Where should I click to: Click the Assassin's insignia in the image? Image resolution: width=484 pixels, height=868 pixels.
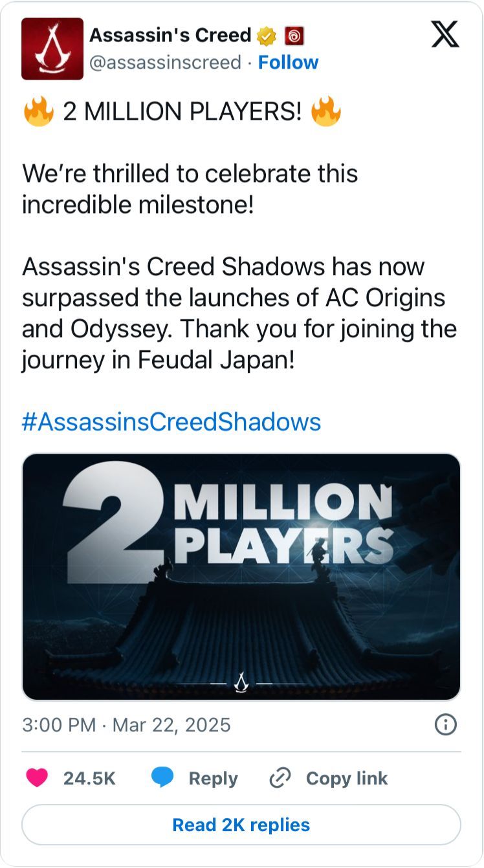[x=242, y=682]
